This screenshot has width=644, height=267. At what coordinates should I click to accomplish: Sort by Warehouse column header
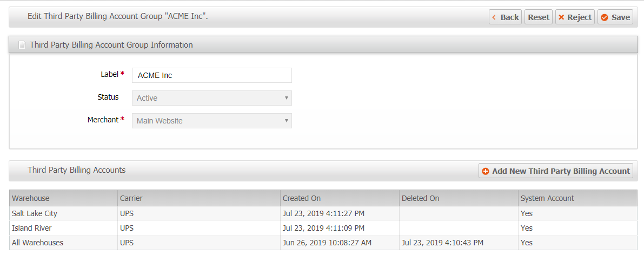(x=31, y=198)
